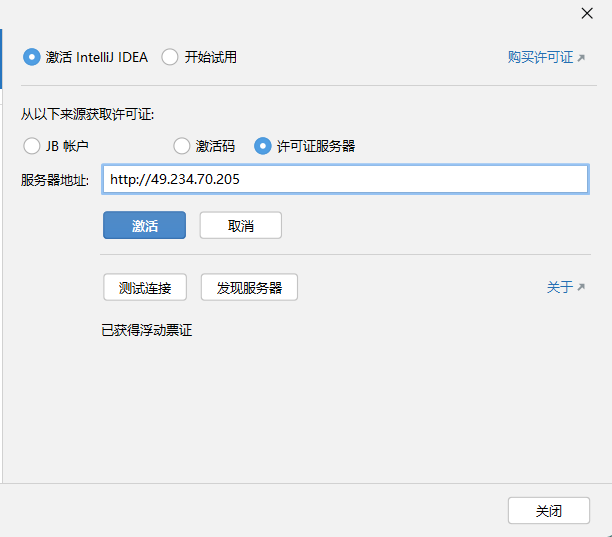Click the 发现服务器 button

pyautogui.click(x=249, y=288)
